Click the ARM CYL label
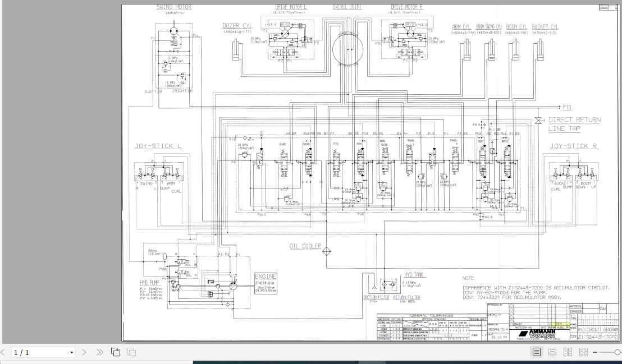Image resolution: width=622 pixels, height=364 pixels. coord(461,27)
